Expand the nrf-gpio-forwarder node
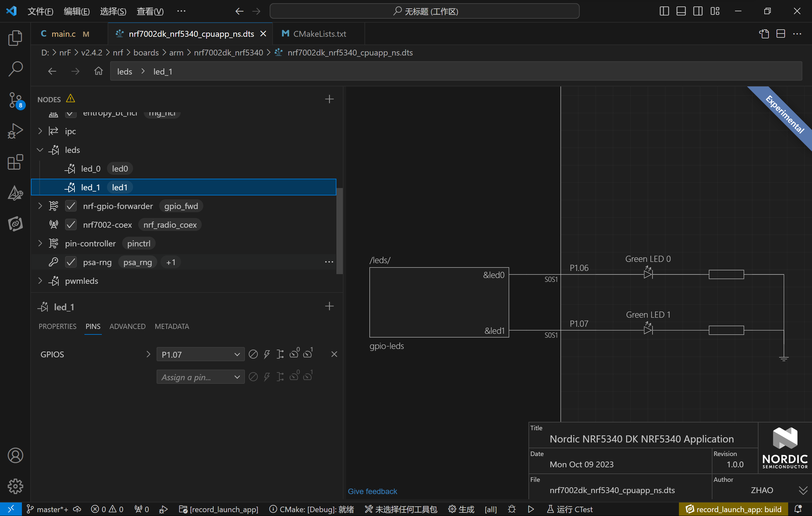 40,206
